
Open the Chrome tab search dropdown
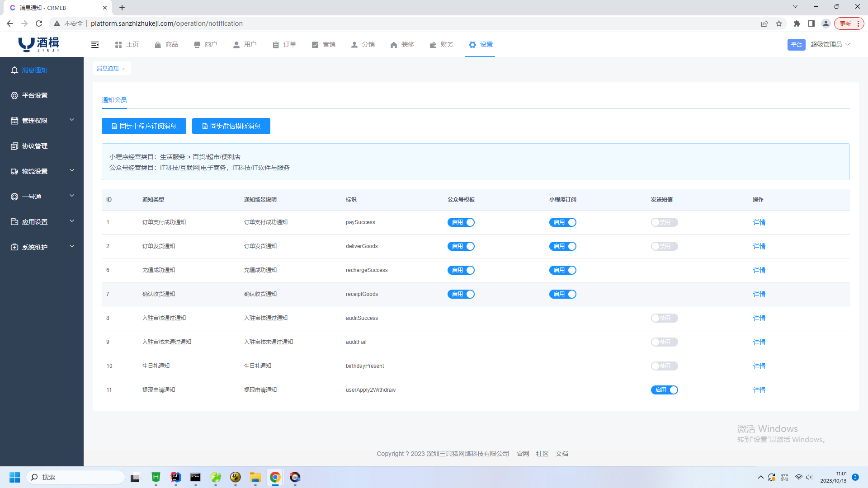click(795, 7)
